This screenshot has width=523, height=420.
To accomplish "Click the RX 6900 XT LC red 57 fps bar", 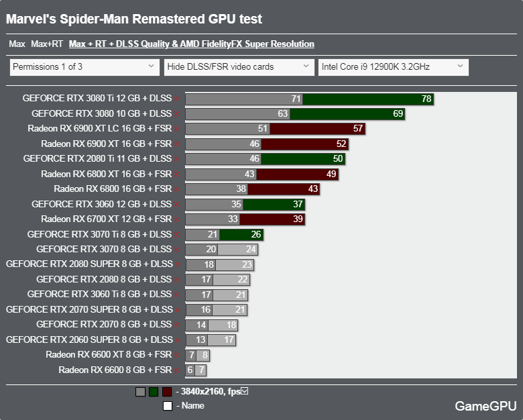I will coord(318,129).
